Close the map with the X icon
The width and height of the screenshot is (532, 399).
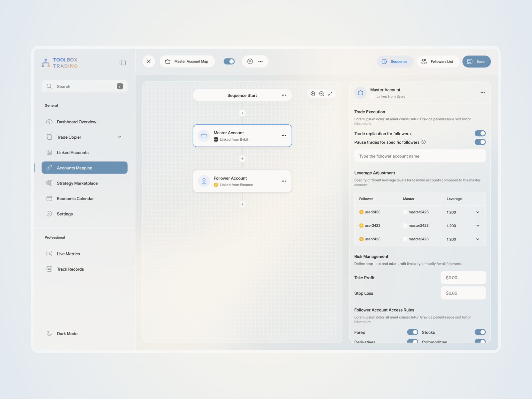[149, 62]
